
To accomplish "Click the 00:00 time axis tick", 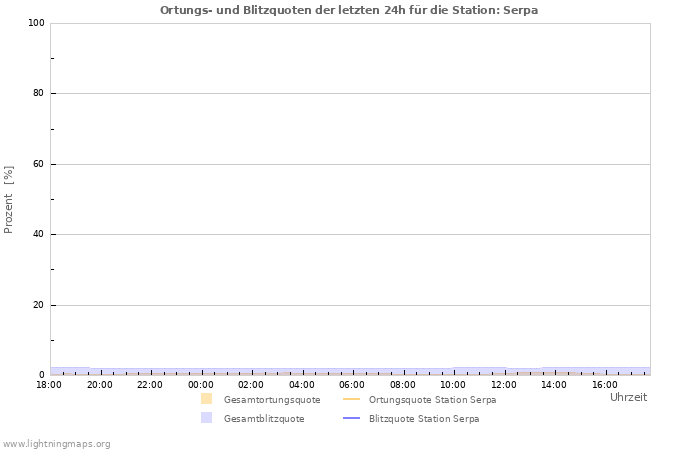I will point(201,384).
